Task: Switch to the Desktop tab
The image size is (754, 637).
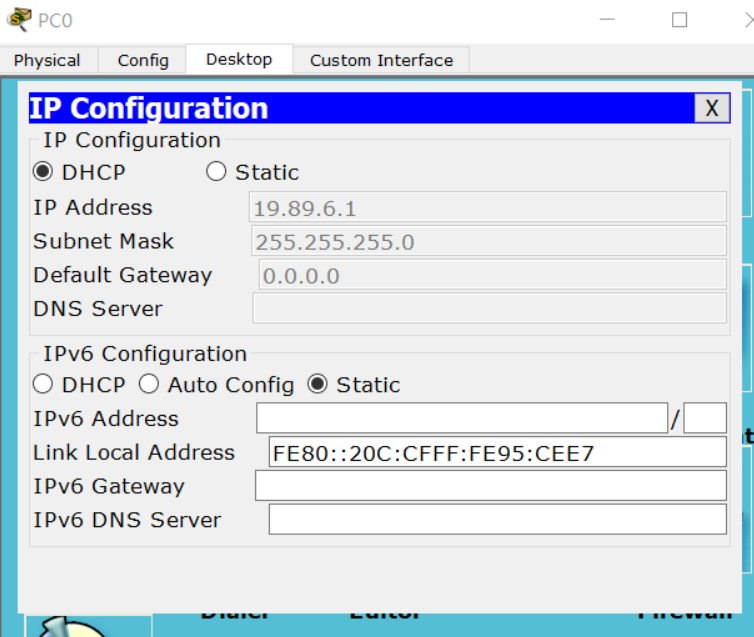Action: point(239,60)
